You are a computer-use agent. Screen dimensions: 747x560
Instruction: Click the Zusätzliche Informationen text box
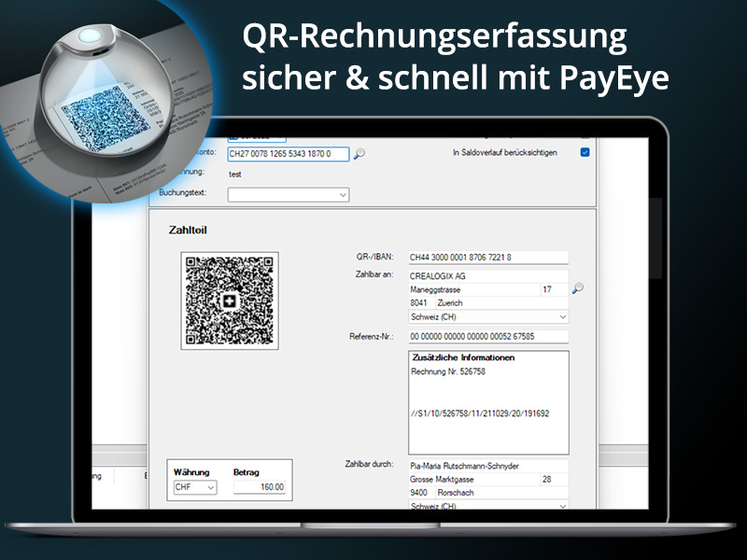[x=488, y=403]
